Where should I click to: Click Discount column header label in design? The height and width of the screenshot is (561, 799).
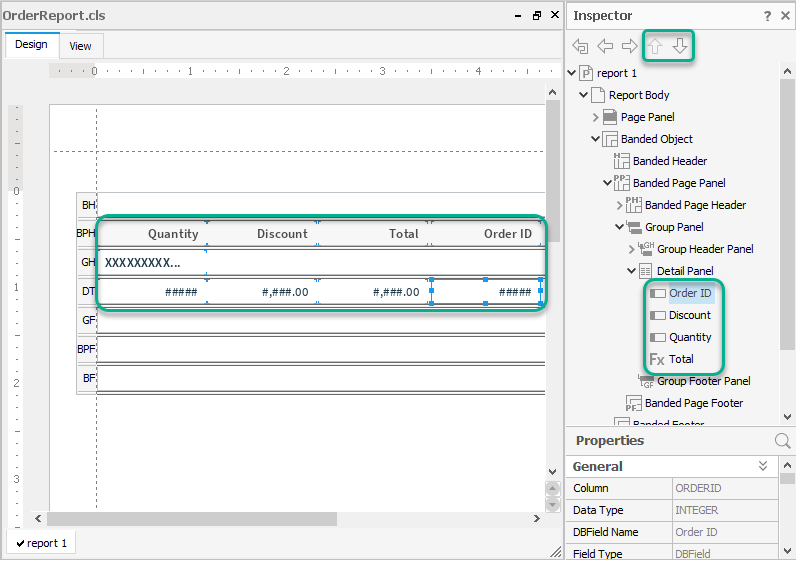point(282,234)
